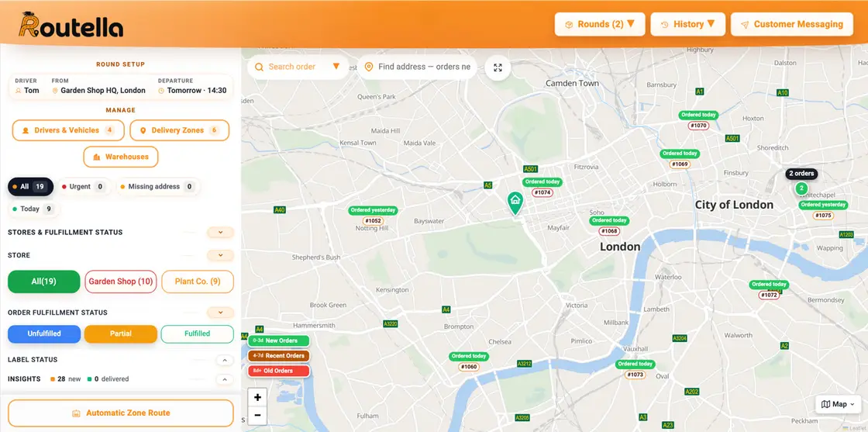Click the Driver Tom field
Screen dimensions: 868x432
coord(28,86)
